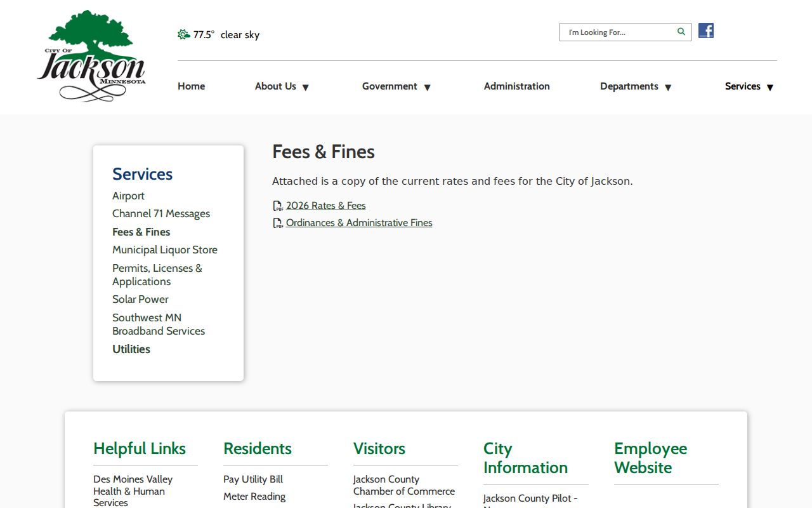The height and width of the screenshot is (508, 812).
Task: Expand the About Us dropdown arrow
Action: (305, 88)
